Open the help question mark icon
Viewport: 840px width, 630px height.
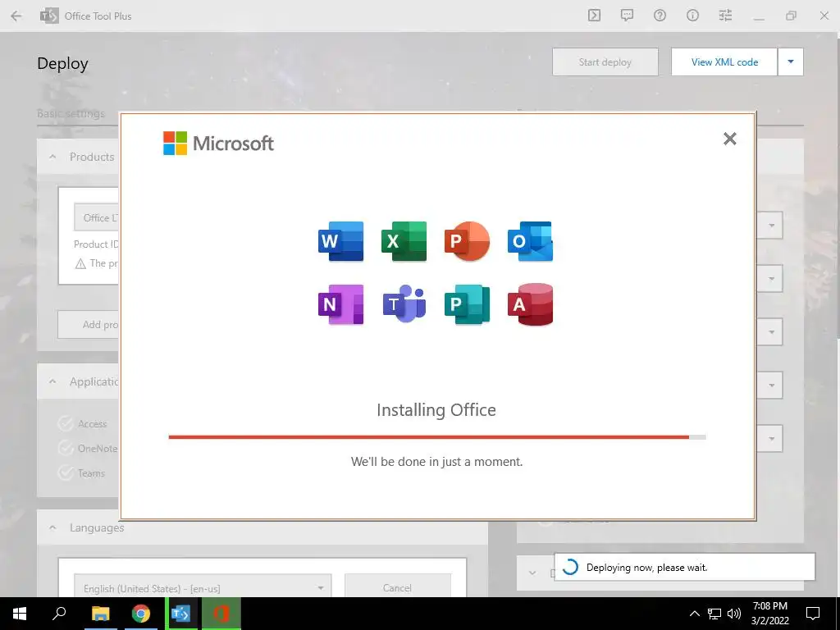(660, 16)
